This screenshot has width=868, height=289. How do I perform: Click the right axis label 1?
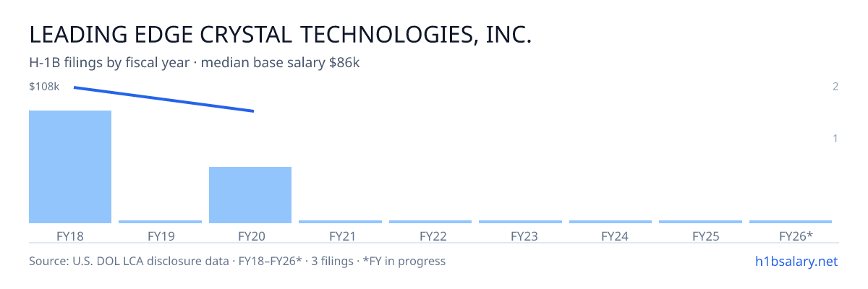pos(835,138)
